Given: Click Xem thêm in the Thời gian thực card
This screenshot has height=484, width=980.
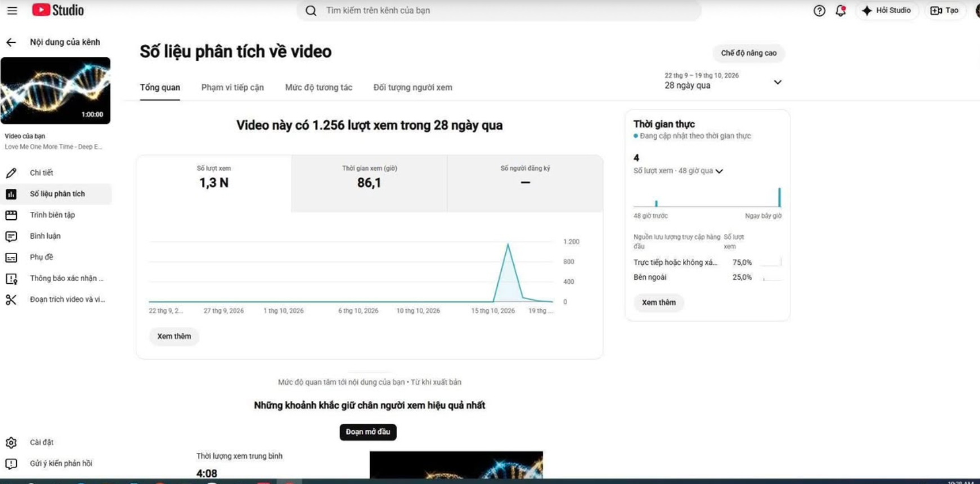Looking at the screenshot, I should tap(659, 302).
